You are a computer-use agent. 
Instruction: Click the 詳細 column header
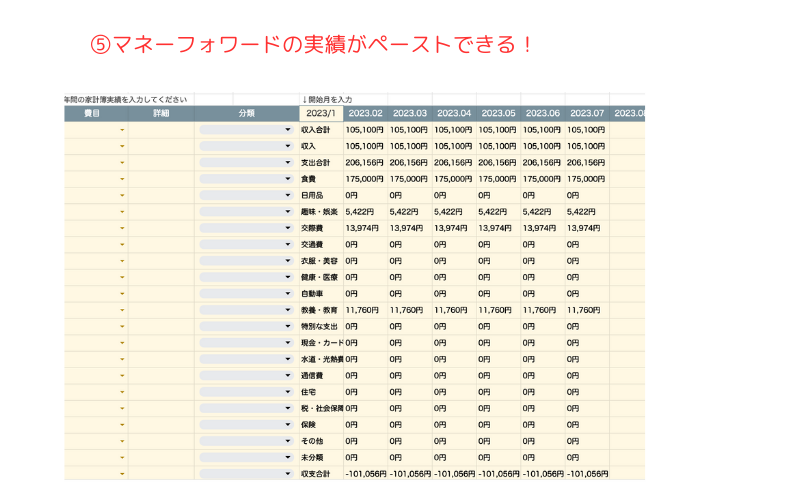point(161,113)
